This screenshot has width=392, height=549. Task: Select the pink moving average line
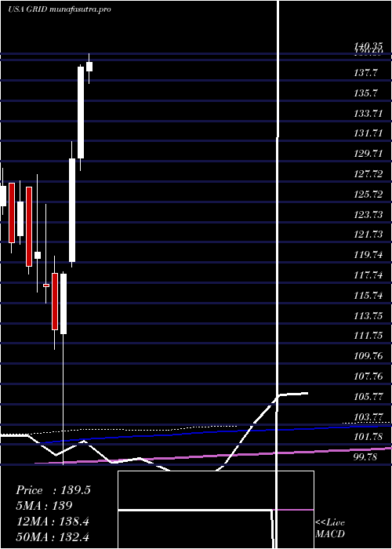pos(213,455)
